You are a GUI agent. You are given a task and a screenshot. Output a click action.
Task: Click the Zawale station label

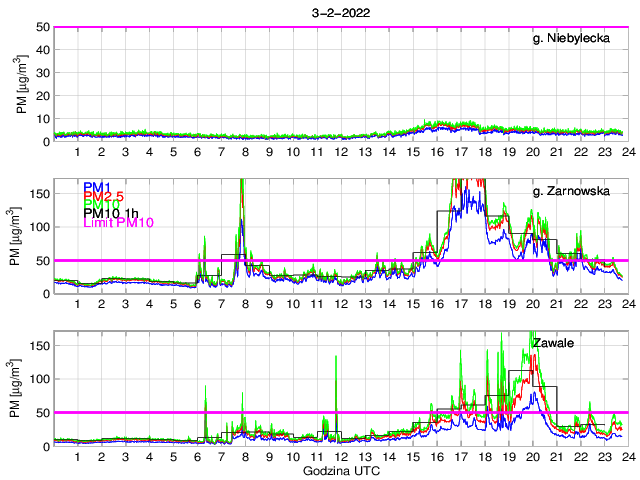pos(554,342)
